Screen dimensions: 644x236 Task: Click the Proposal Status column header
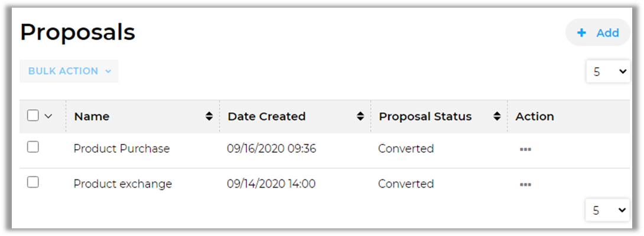tap(425, 117)
